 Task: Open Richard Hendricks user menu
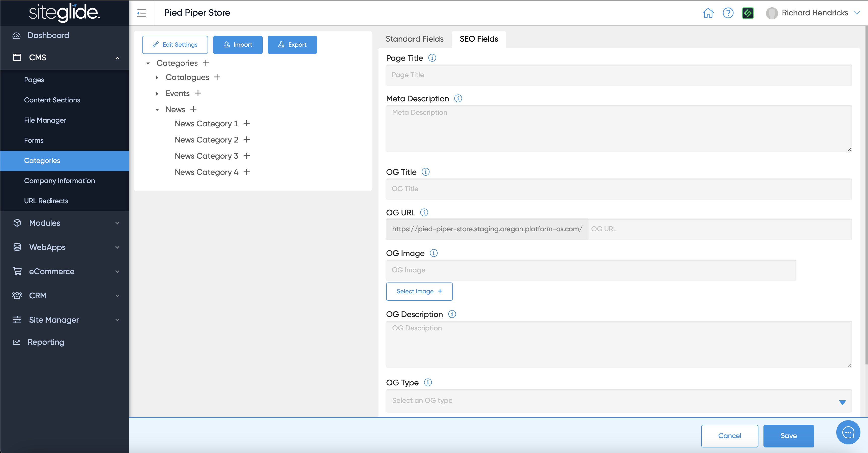click(814, 13)
